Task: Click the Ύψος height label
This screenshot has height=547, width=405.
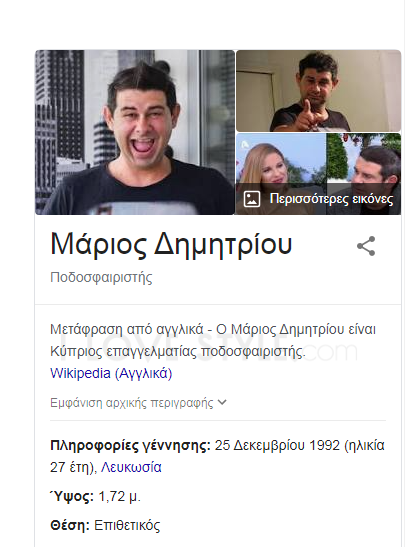Action: tap(72, 496)
